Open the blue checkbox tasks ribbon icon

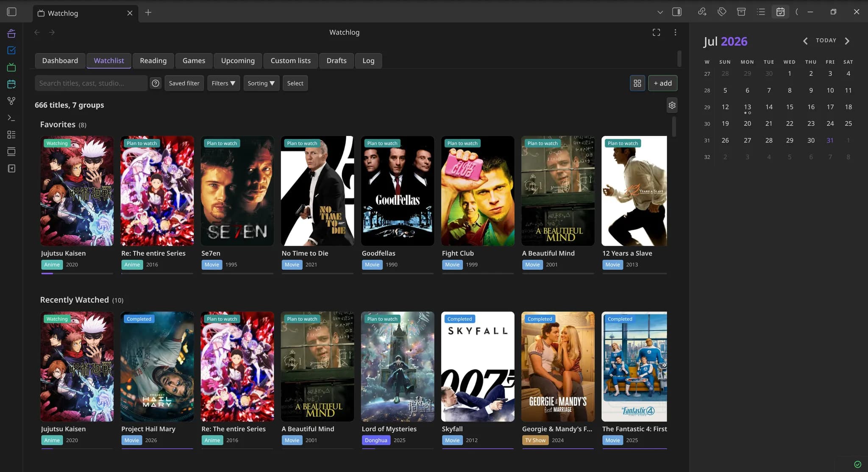(x=11, y=50)
